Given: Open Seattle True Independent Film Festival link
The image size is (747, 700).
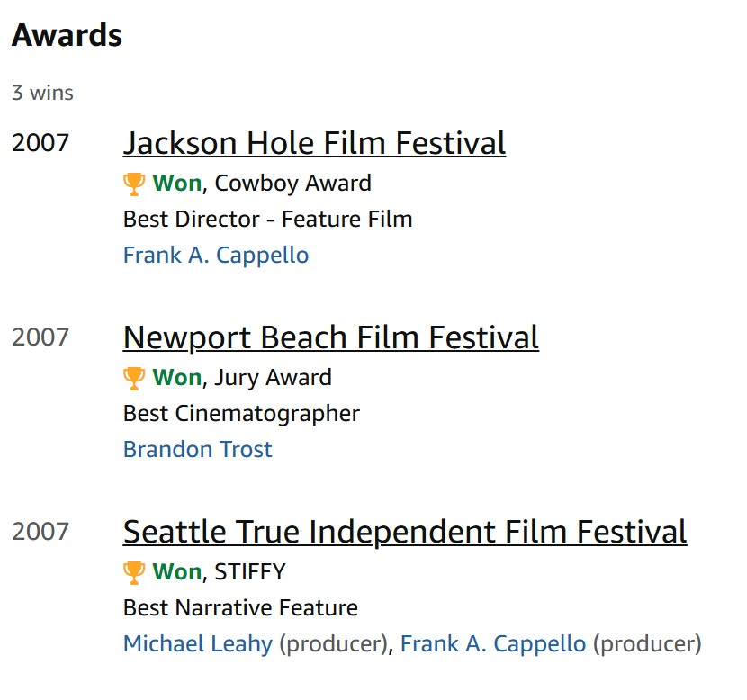Looking at the screenshot, I should point(405,532).
